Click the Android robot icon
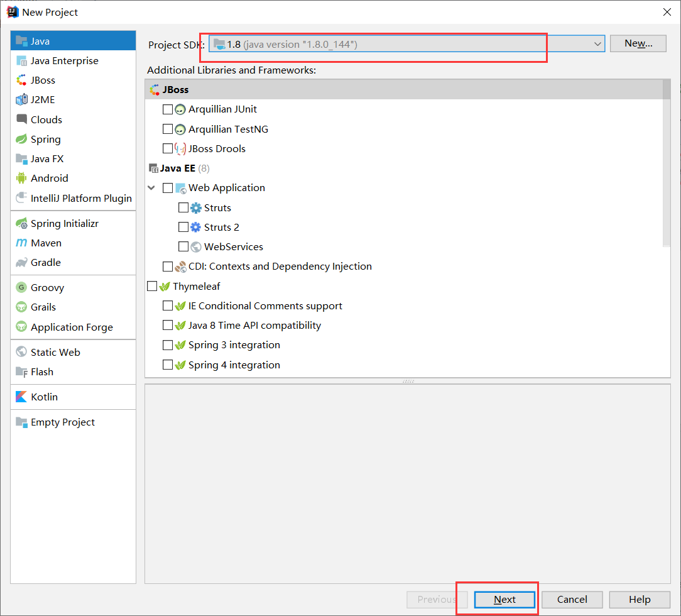The height and width of the screenshot is (616, 681). 21,178
